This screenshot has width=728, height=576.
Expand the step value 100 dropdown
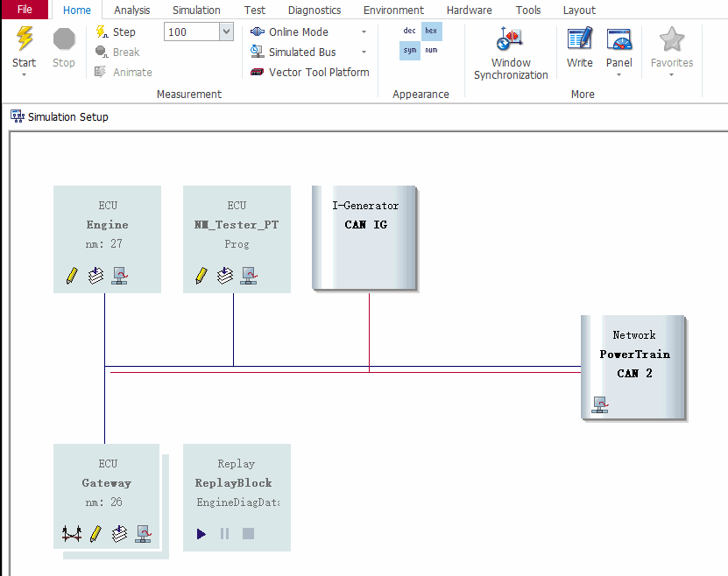coord(226,32)
